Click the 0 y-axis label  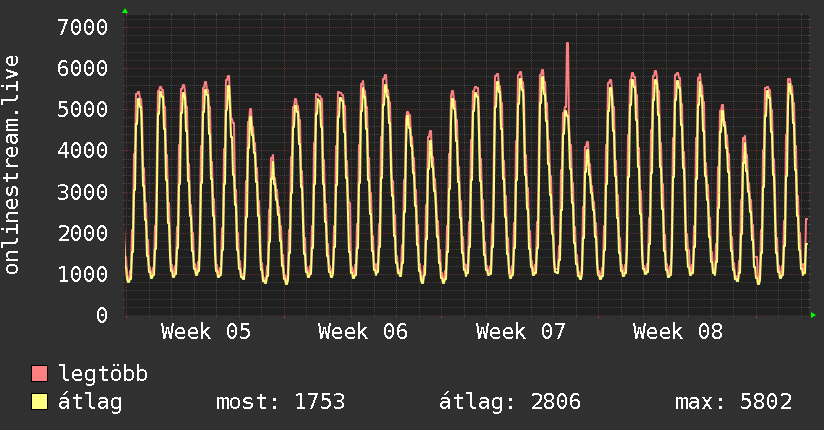tap(102, 315)
